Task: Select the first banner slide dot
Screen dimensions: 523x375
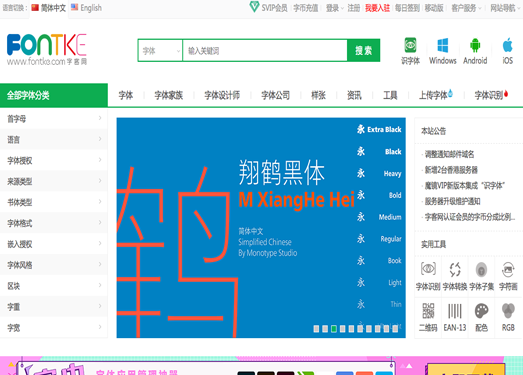Action: click(316, 329)
